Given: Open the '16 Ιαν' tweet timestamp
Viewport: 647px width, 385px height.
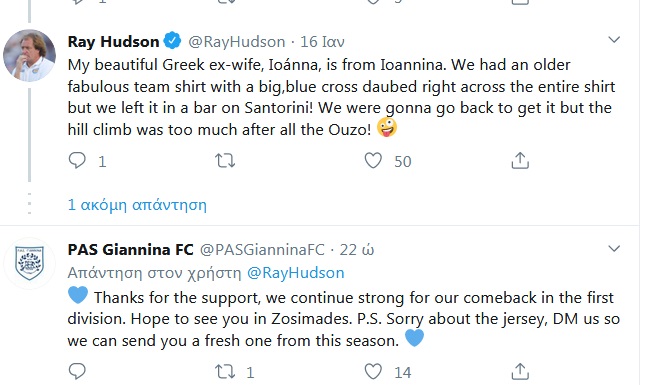Looking at the screenshot, I should click(322, 42).
